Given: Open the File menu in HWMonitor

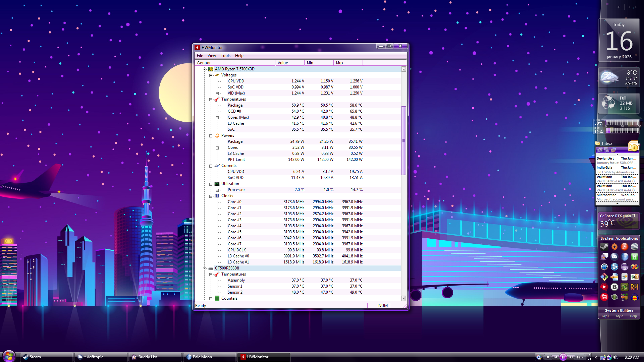Looking at the screenshot, I should (200, 56).
